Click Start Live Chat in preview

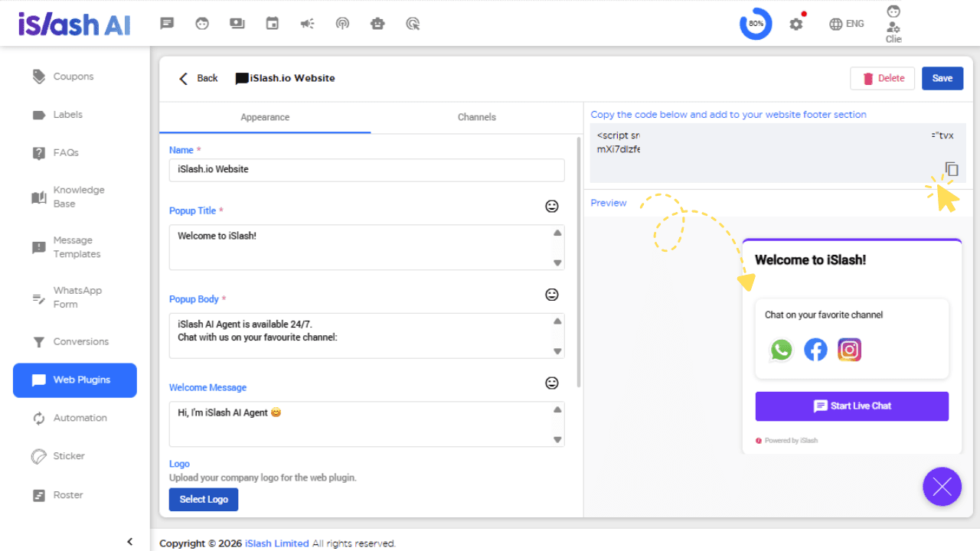pyautogui.click(x=852, y=406)
